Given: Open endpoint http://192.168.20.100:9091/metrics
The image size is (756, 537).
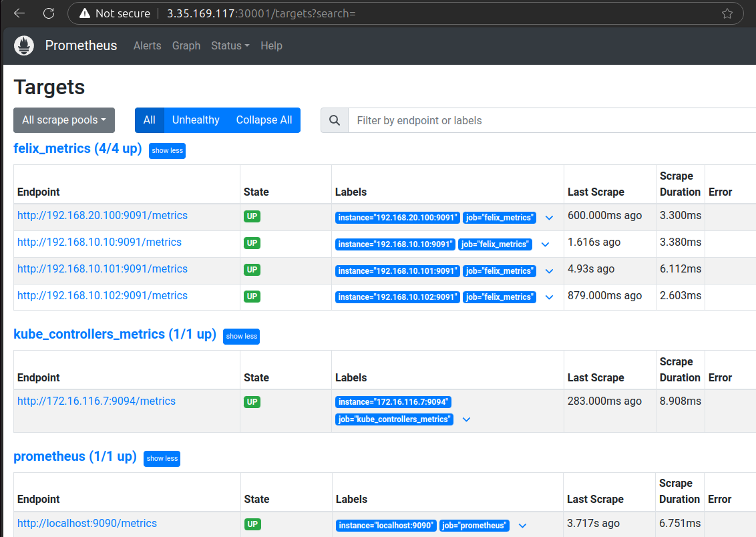Looking at the screenshot, I should (102, 216).
